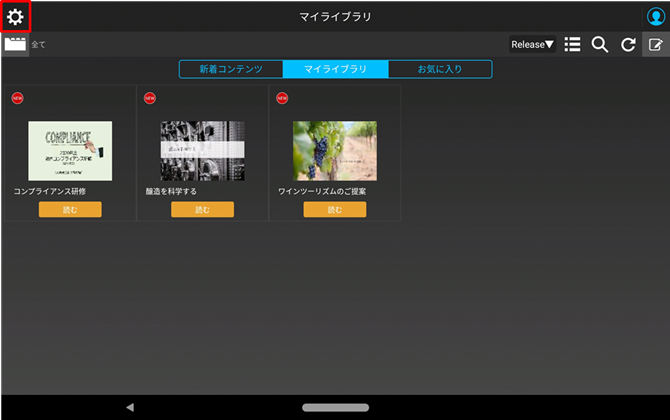The height and width of the screenshot is (420, 670).
Task: Tap the Android back arrow
Action: [x=130, y=407]
